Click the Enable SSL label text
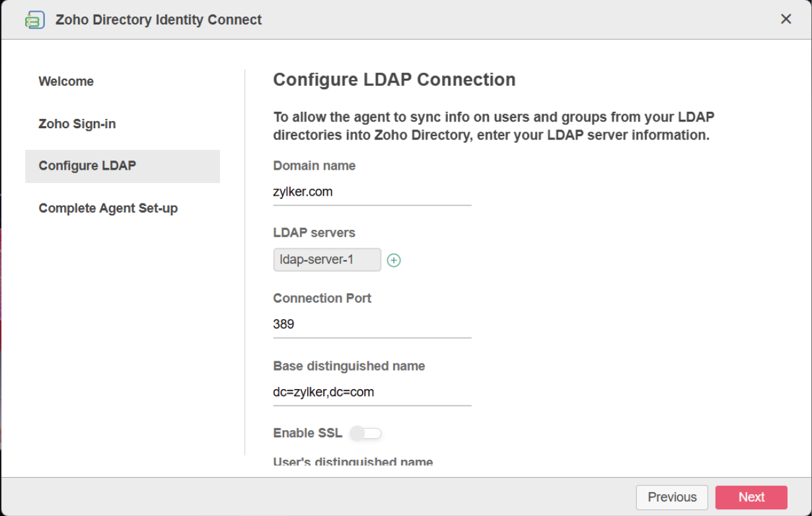The width and height of the screenshot is (812, 516). (x=308, y=433)
